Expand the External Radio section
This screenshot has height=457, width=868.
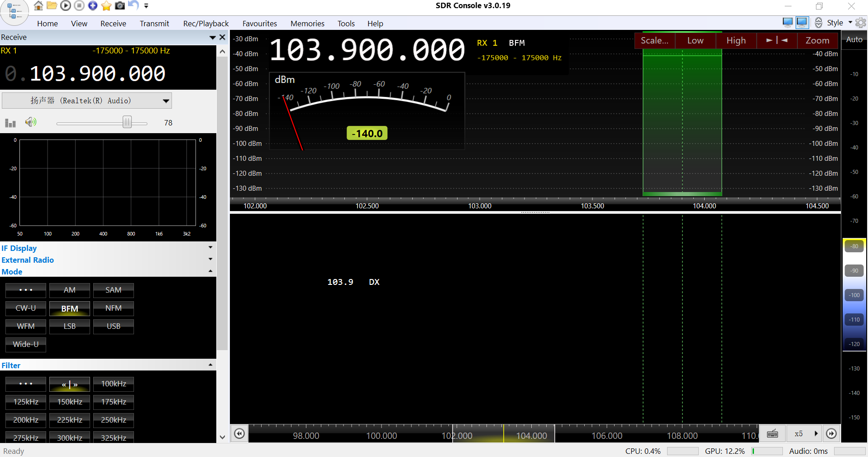click(x=210, y=260)
